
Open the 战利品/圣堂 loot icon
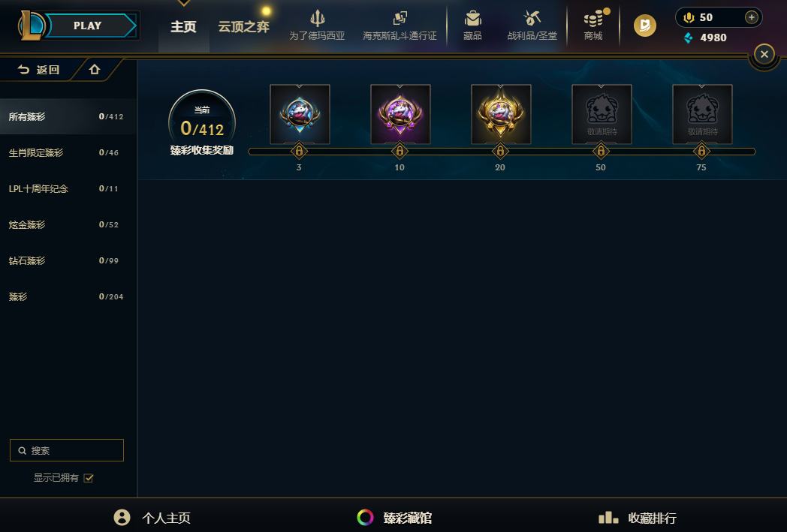tap(532, 19)
